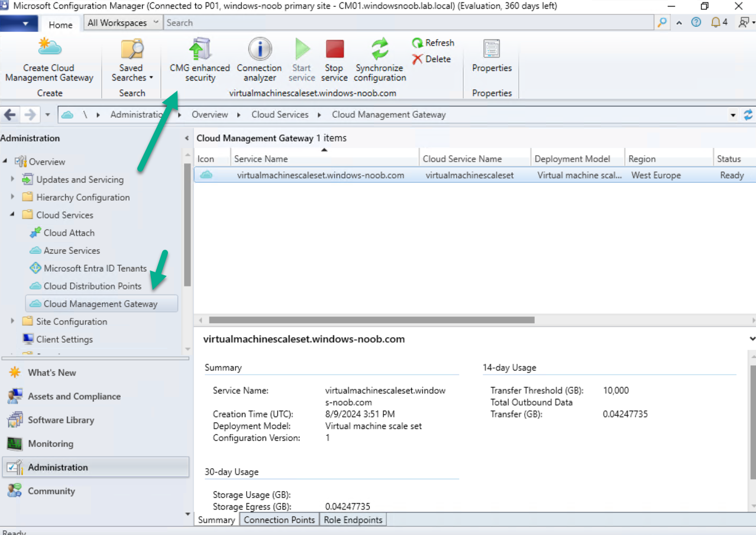Navigate forward with the right arrow
756x535 pixels.
[x=30, y=114]
